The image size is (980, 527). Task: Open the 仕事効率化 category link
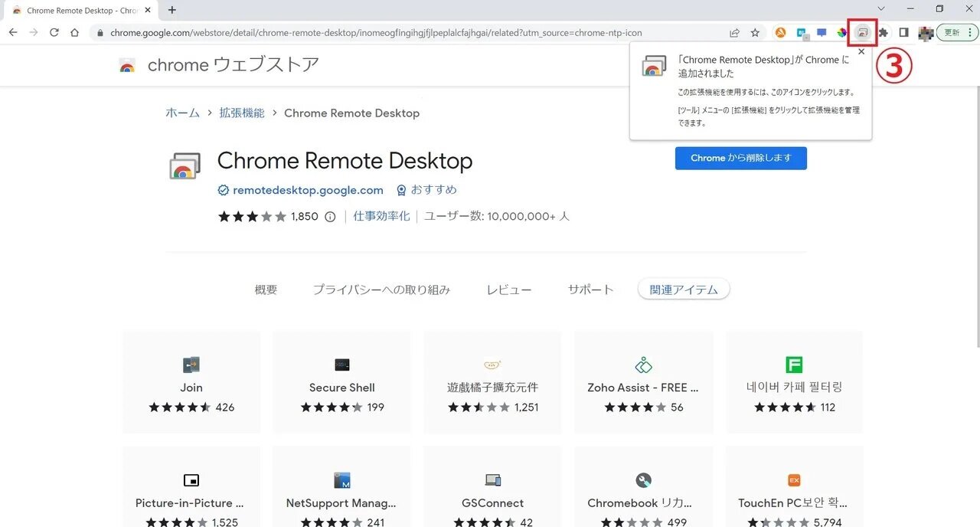381,217
